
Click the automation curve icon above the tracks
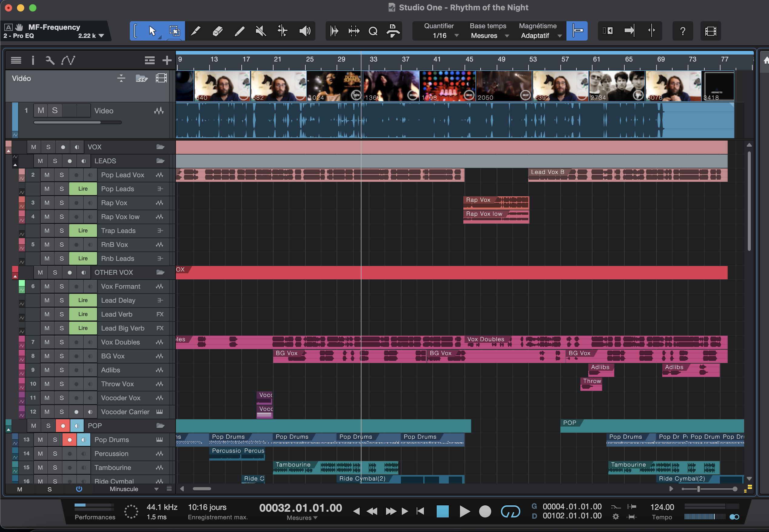pos(69,60)
